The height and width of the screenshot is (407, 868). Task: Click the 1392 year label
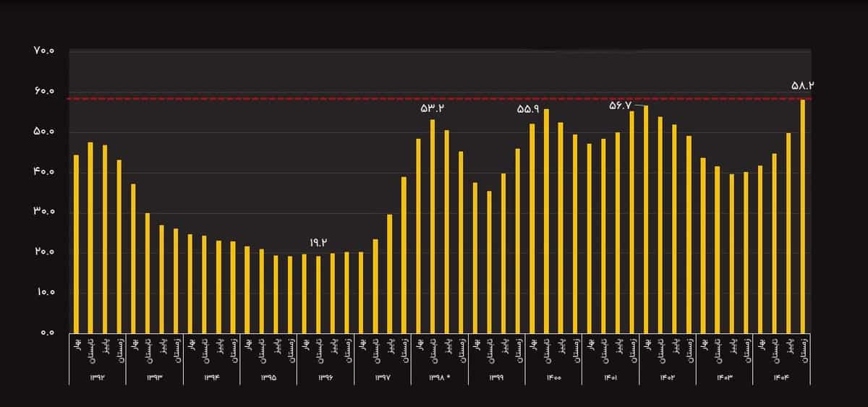pyautogui.click(x=97, y=377)
